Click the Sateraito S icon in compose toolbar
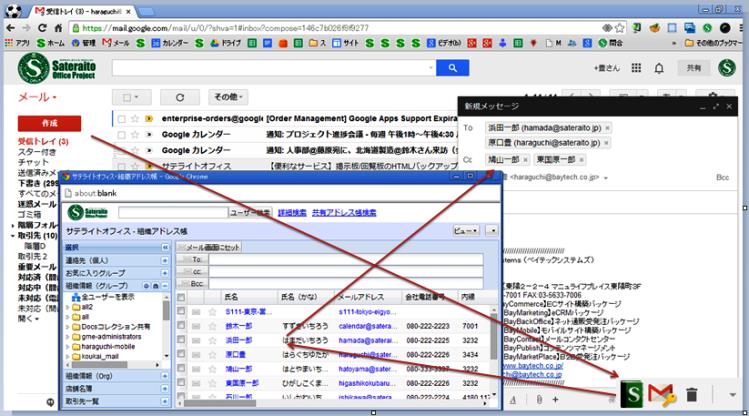The image size is (749, 416). point(631,394)
